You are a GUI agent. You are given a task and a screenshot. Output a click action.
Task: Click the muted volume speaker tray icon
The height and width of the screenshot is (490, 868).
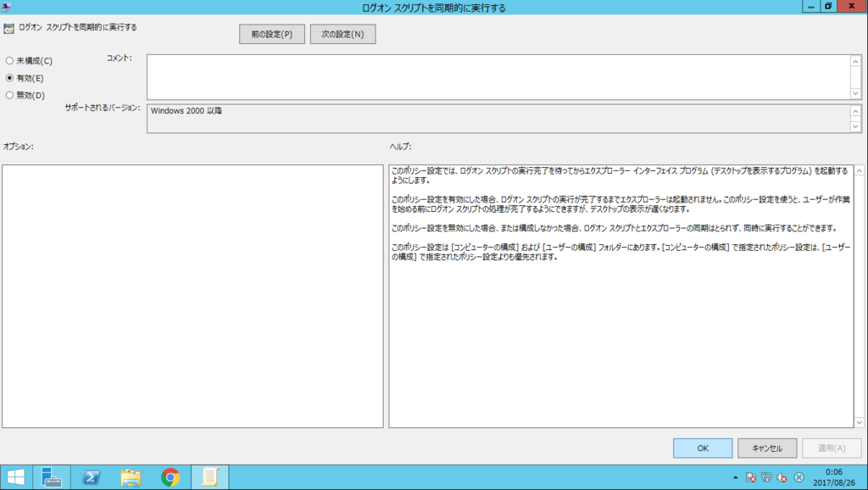(x=782, y=477)
